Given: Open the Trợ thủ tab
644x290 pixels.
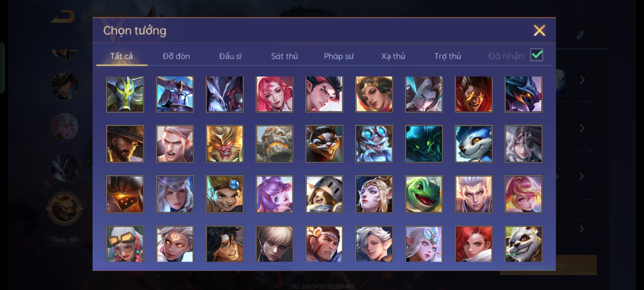Looking at the screenshot, I should (x=448, y=56).
